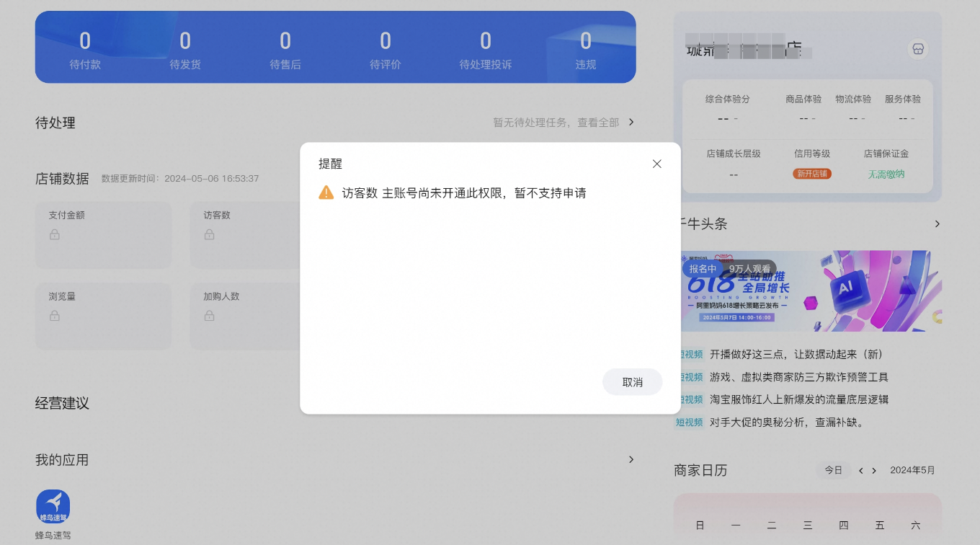Click the 报名中 badge on banner
The height and width of the screenshot is (545, 980).
coord(703,269)
